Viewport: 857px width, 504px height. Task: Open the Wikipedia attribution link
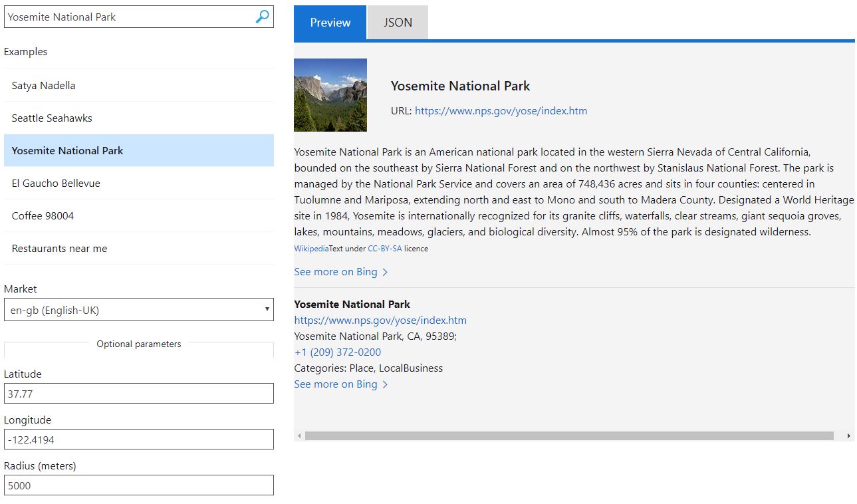tap(311, 249)
